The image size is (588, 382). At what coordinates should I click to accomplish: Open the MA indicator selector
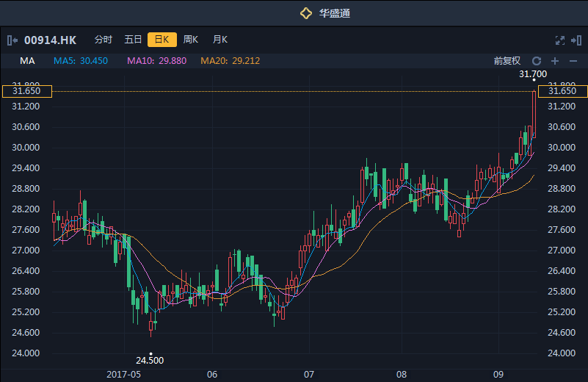click(x=27, y=61)
